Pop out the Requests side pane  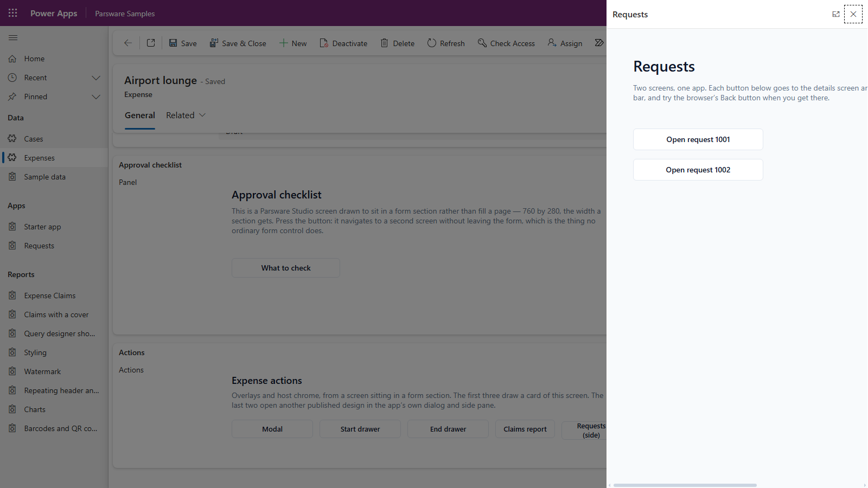pyautogui.click(x=836, y=14)
